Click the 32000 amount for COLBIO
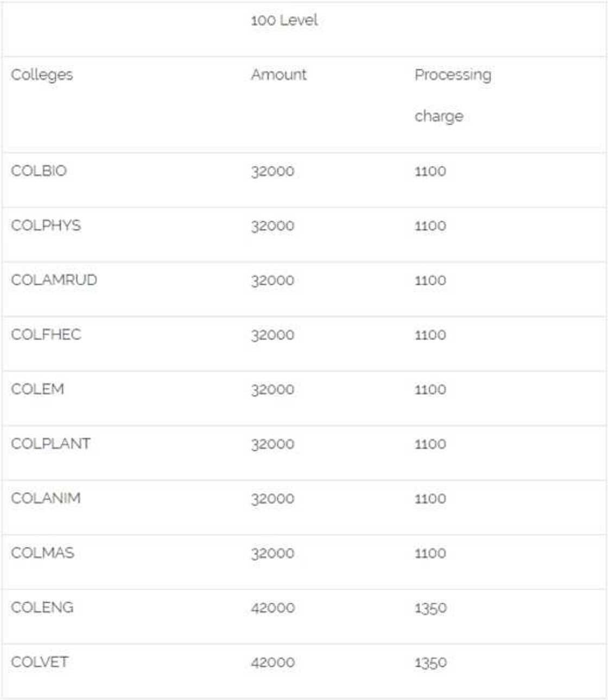This screenshot has width=608, height=700. point(273,171)
